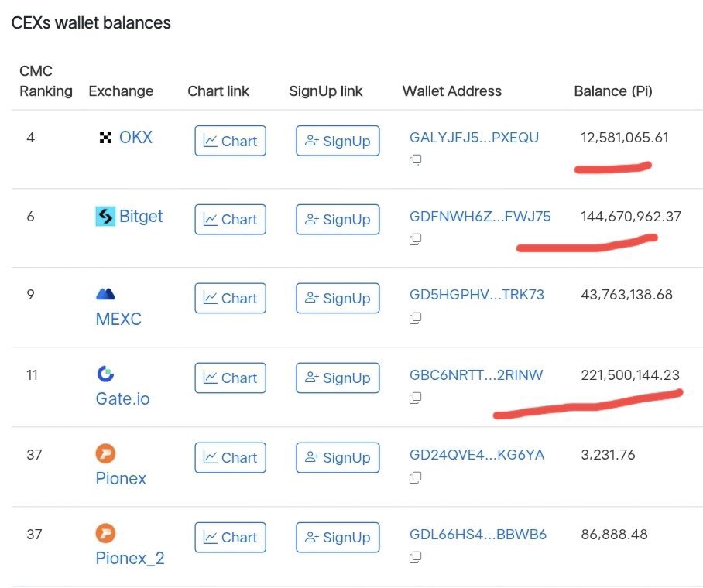Open the Bitget exchange link
Image resolution: width=703 pixels, height=588 pixels.
[x=141, y=216]
